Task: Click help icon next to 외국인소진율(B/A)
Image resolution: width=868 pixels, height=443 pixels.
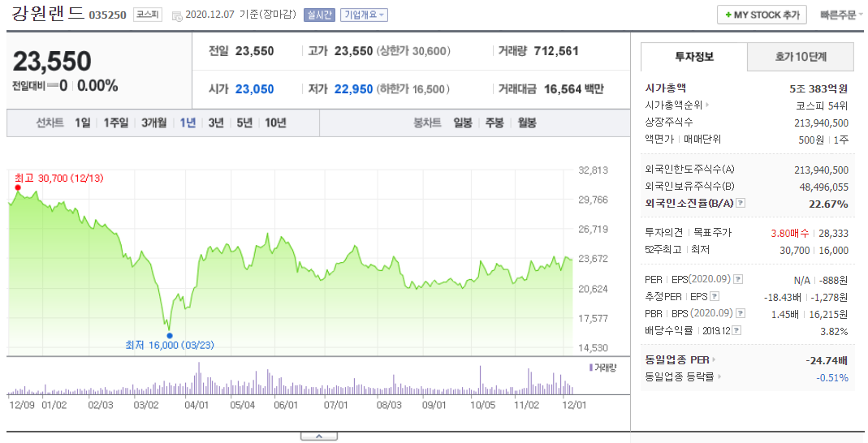Action: click(741, 203)
